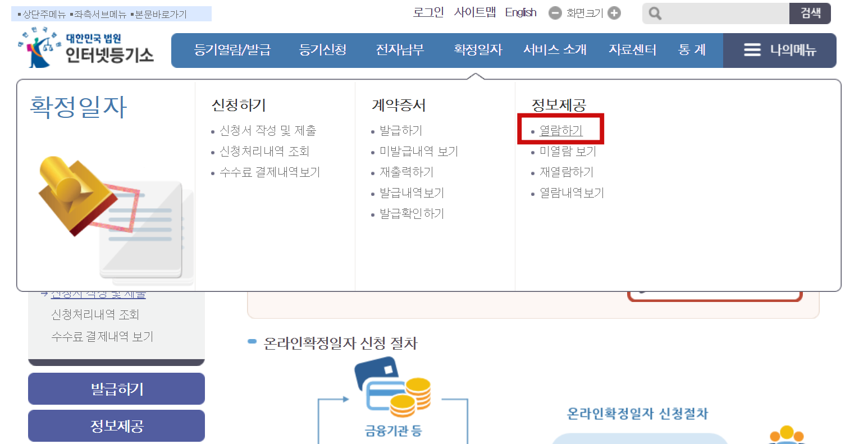
Task: Open the 로그인 link
Action: coord(428,12)
